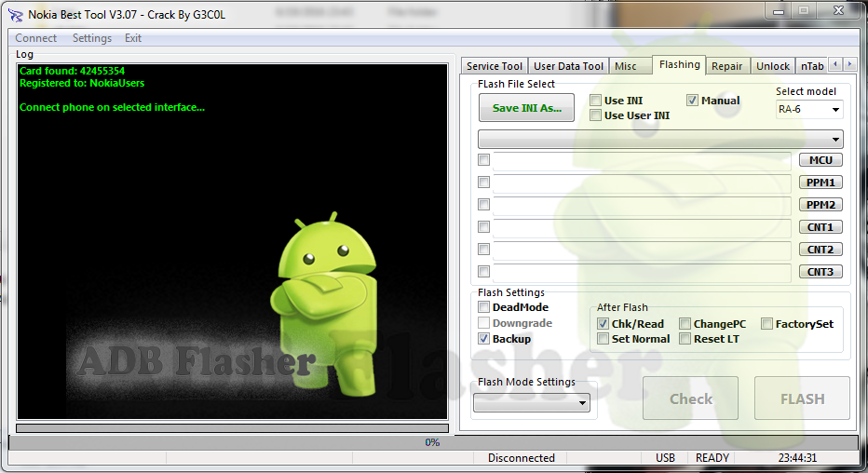Tick the checkbox beside the CNT2 row

coord(483,249)
